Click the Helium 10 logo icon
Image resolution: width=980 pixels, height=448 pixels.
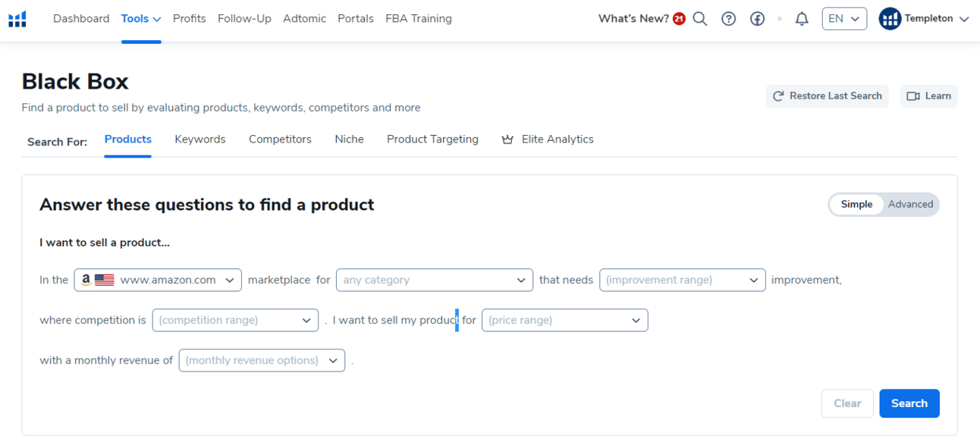click(x=17, y=19)
